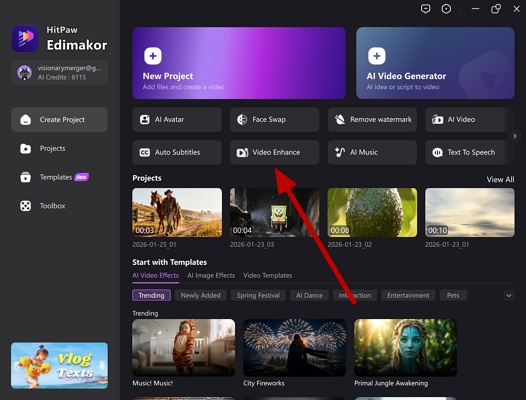Click the New badge beside Templates
This screenshot has height=400, width=526.
tap(82, 177)
